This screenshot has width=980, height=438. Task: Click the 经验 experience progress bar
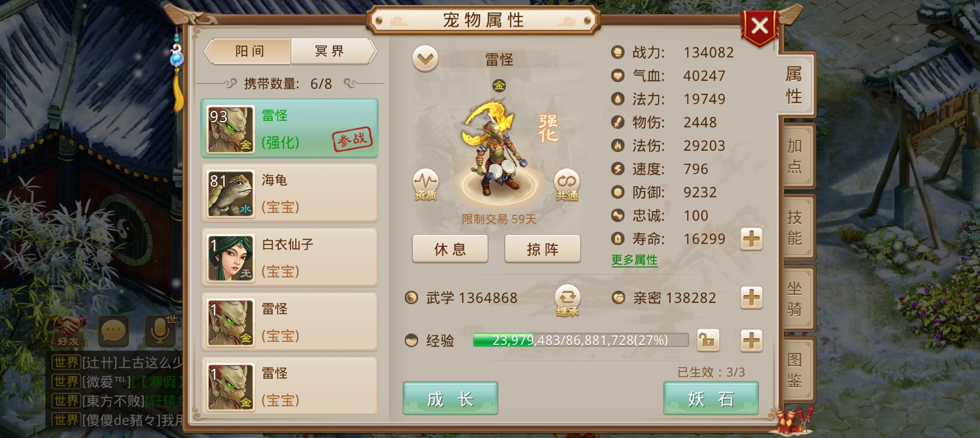pyautogui.click(x=581, y=341)
